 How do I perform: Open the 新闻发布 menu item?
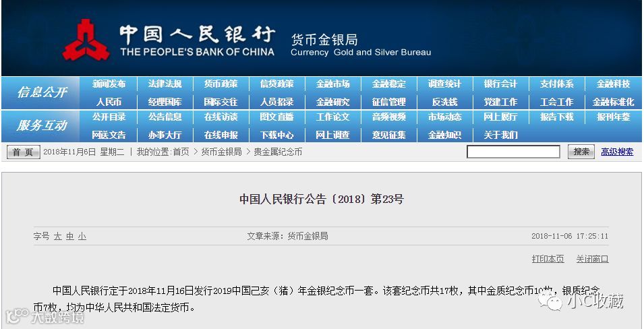click(109, 84)
